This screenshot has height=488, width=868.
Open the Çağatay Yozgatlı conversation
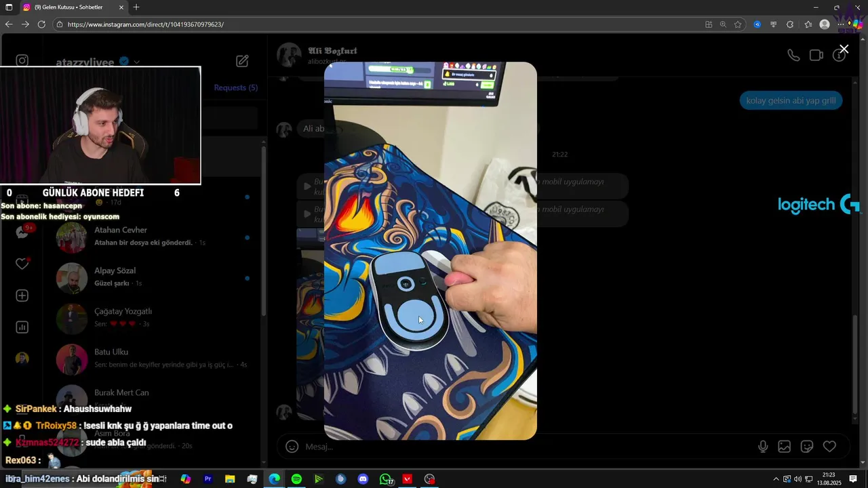(x=153, y=317)
